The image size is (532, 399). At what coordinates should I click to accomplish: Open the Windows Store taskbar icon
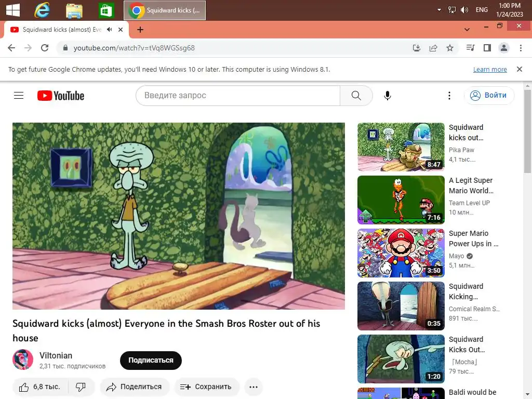click(106, 10)
